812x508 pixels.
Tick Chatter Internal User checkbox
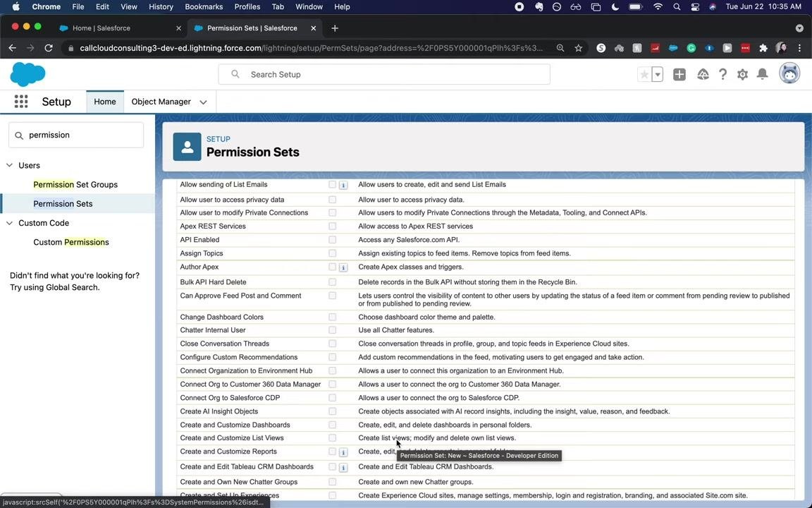coord(333,330)
